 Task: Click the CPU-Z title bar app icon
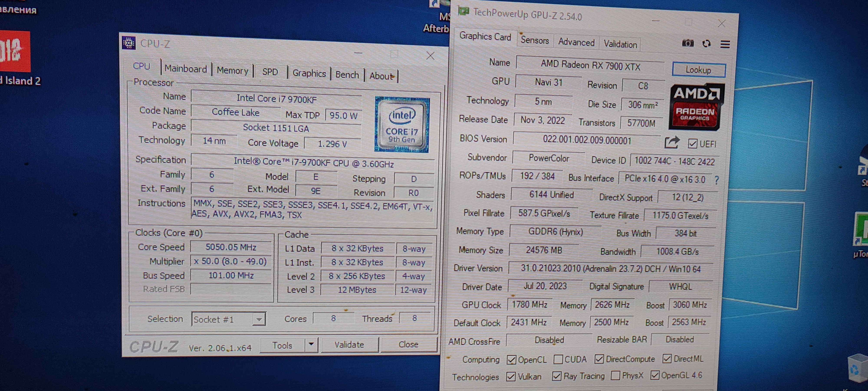click(129, 43)
